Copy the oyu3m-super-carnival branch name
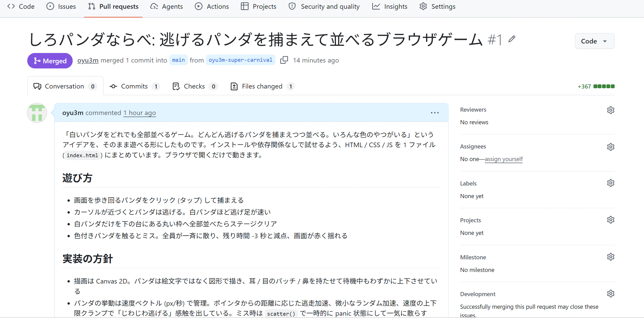The image size is (644, 318). [x=284, y=60]
